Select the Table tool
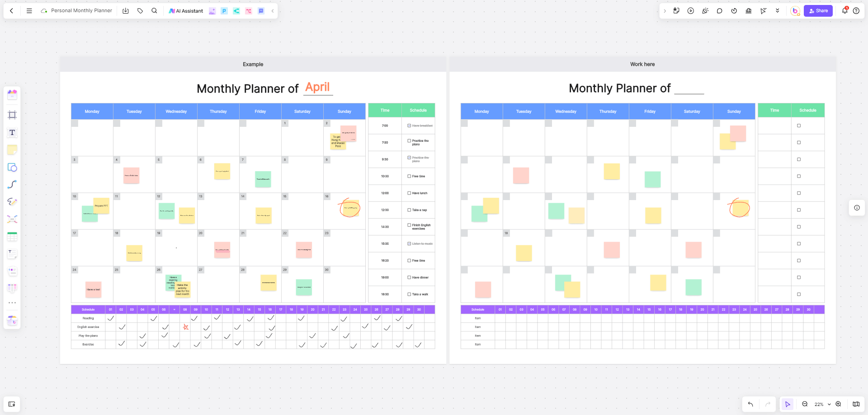 pos(12,237)
